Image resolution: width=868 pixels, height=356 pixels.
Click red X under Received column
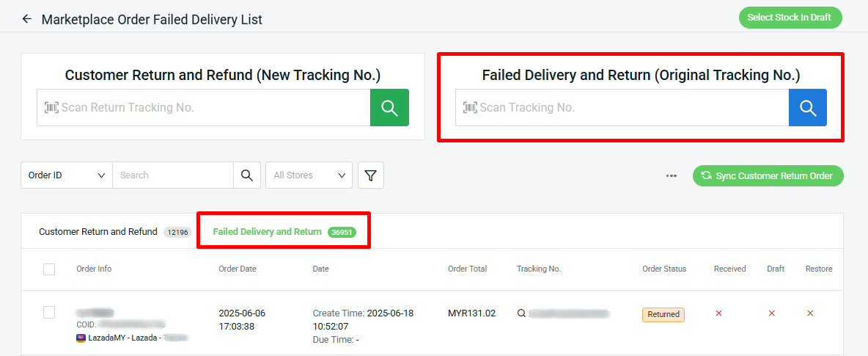tap(718, 314)
